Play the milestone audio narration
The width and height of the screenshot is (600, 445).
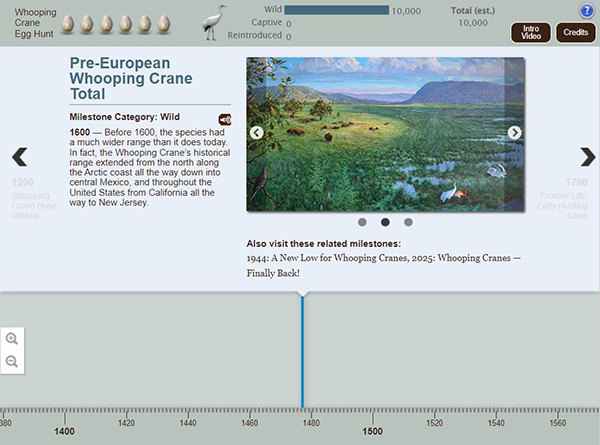tap(225, 120)
